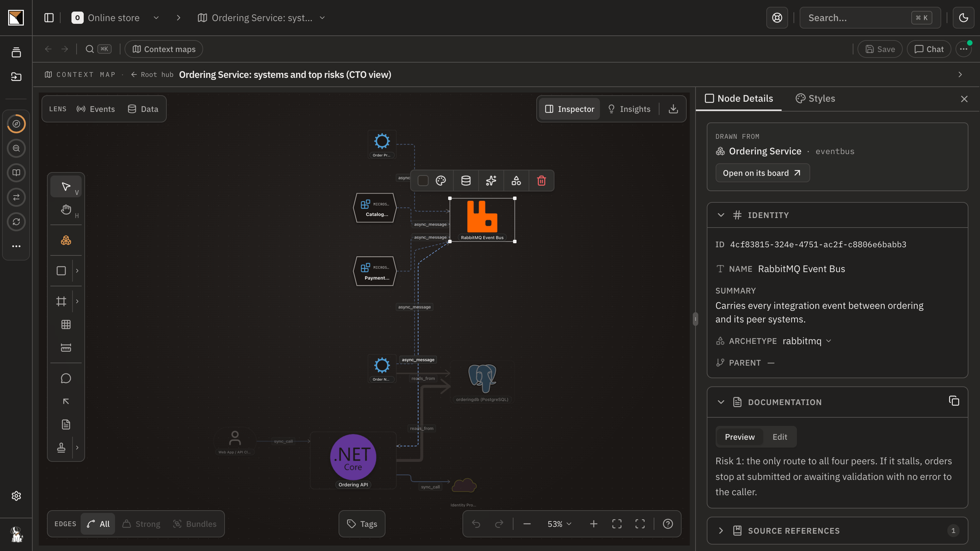Open the help lifebuoy icon
Screen dimensions: 980x551
coord(777,18)
